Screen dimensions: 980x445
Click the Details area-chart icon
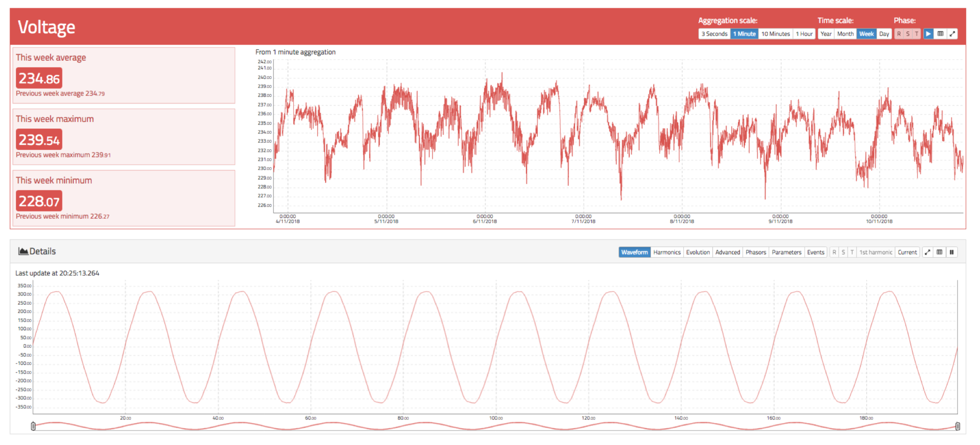23,251
